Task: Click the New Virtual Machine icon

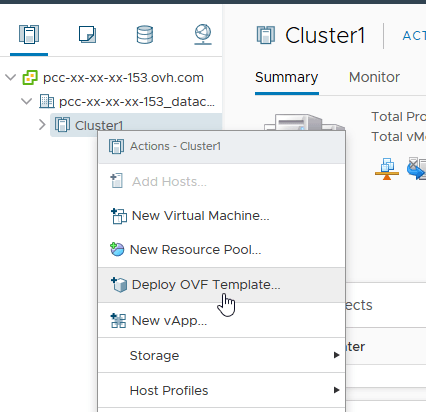Action: click(x=119, y=216)
